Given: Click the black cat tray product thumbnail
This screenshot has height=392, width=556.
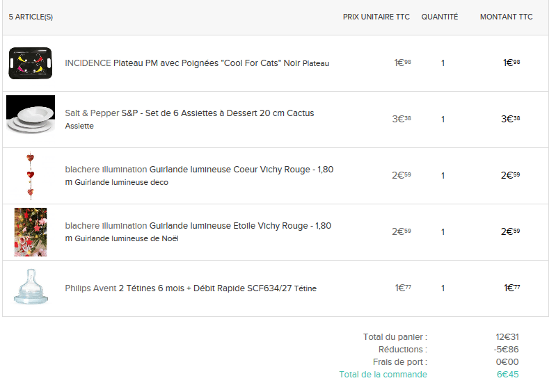Looking at the screenshot, I should 30,63.
